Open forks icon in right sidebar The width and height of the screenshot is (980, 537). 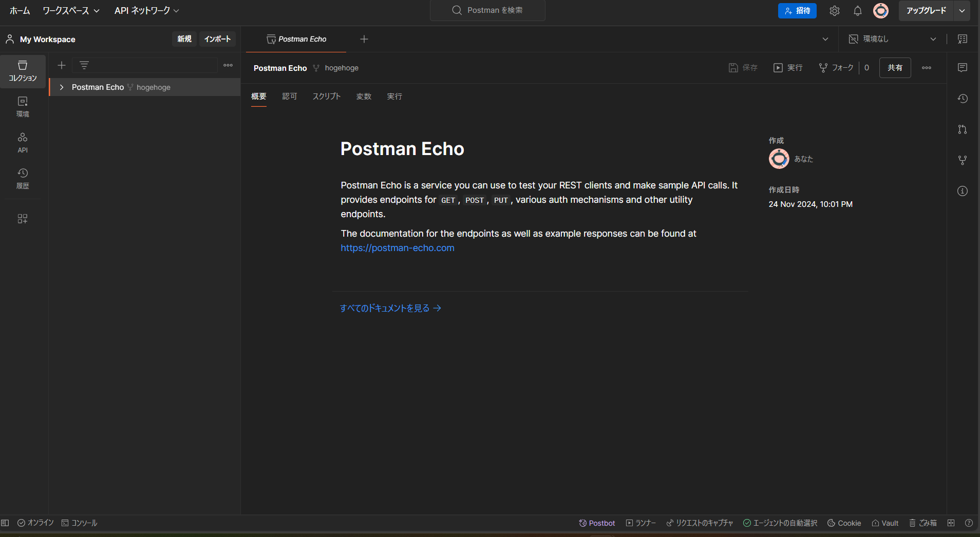(x=963, y=160)
